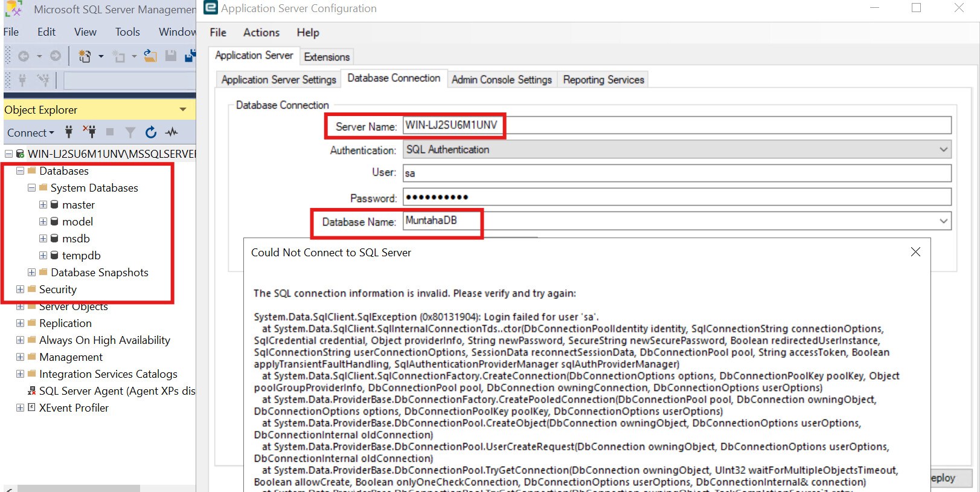Click the navigate forward arrow in SSMS toolbar
Image resolution: width=980 pixels, height=492 pixels.
click(56, 56)
